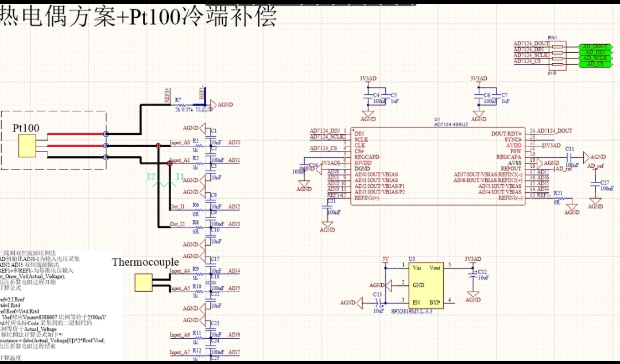
Task: Click the 'Input_A6' net label
Action: [180, 335]
